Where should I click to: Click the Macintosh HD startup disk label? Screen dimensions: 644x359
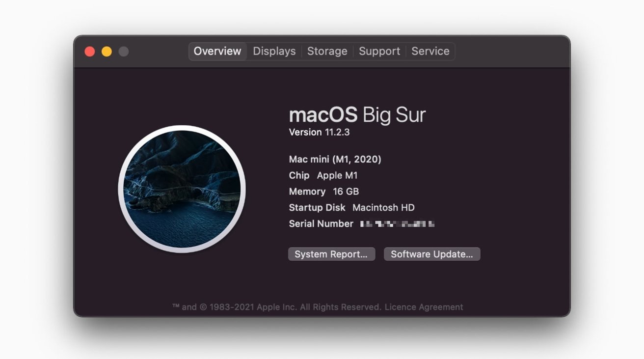pyautogui.click(x=382, y=207)
